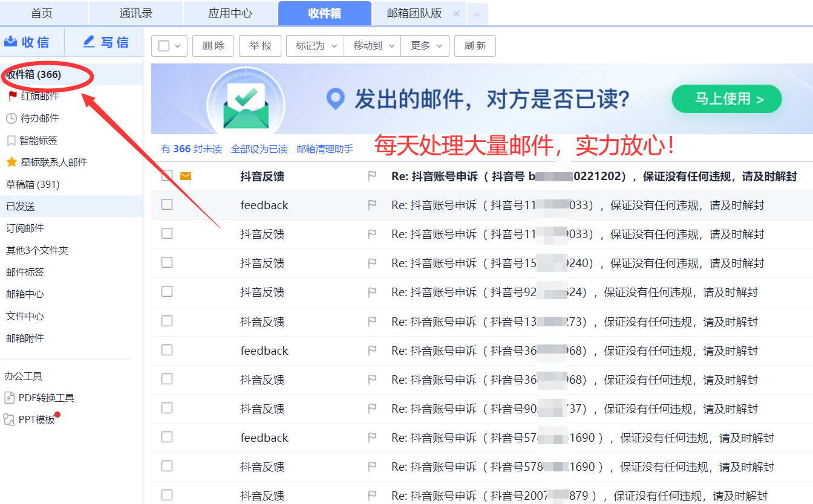Image resolution: width=813 pixels, height=504 pixels.
Task: Switch to the 应用中心 tab
Action: (x=230, y=13)
